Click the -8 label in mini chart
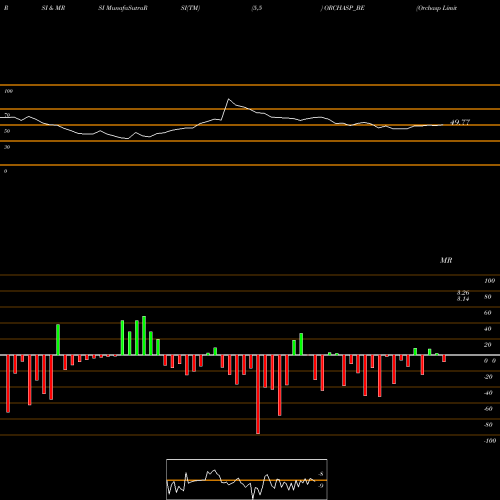The width and height of the screenshot is (500, 500). pyautogui.click(x=321, y=474)
